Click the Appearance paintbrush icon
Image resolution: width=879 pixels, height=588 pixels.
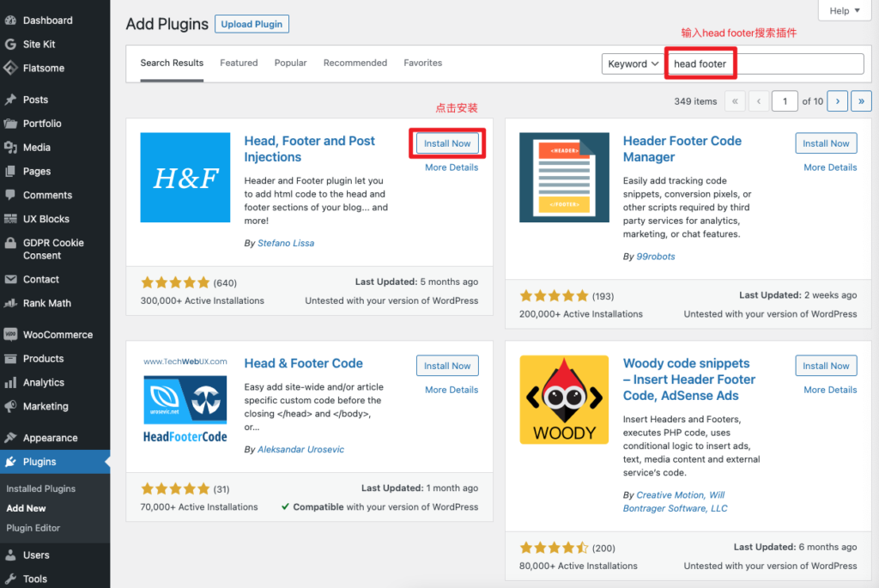(10, 438)
